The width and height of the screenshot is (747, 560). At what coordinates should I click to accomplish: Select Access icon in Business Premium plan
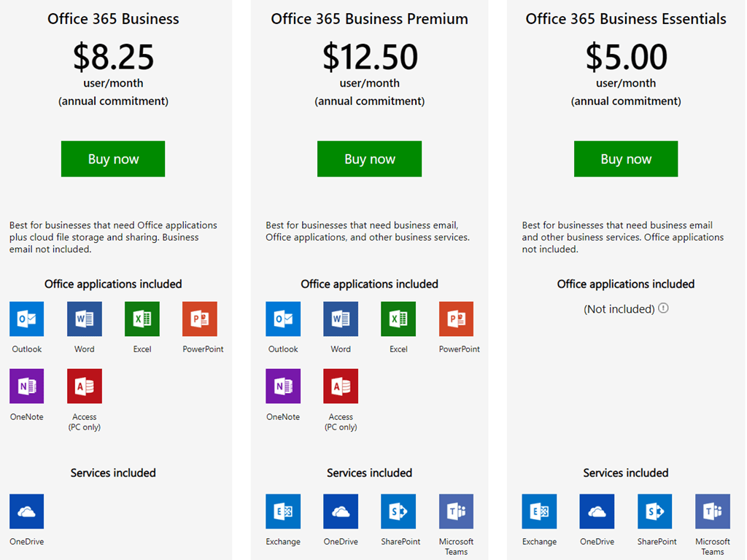(x=341, y=386)
